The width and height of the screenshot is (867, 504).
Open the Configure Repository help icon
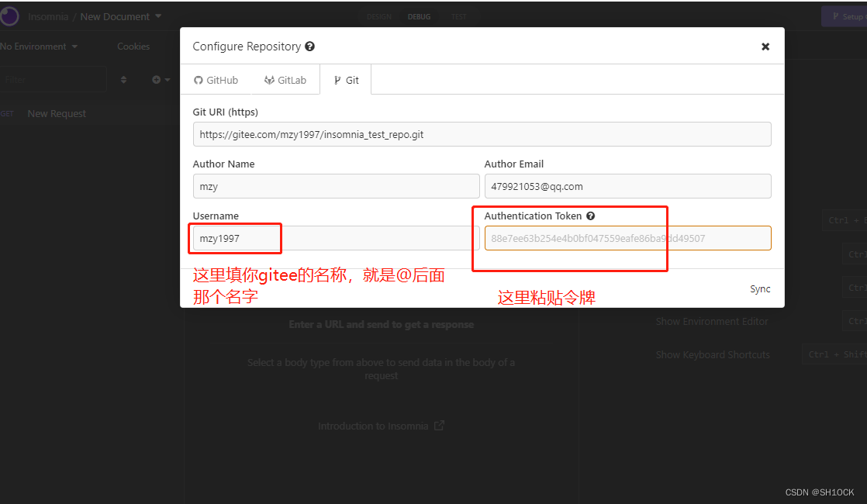(x=309, y=47)
